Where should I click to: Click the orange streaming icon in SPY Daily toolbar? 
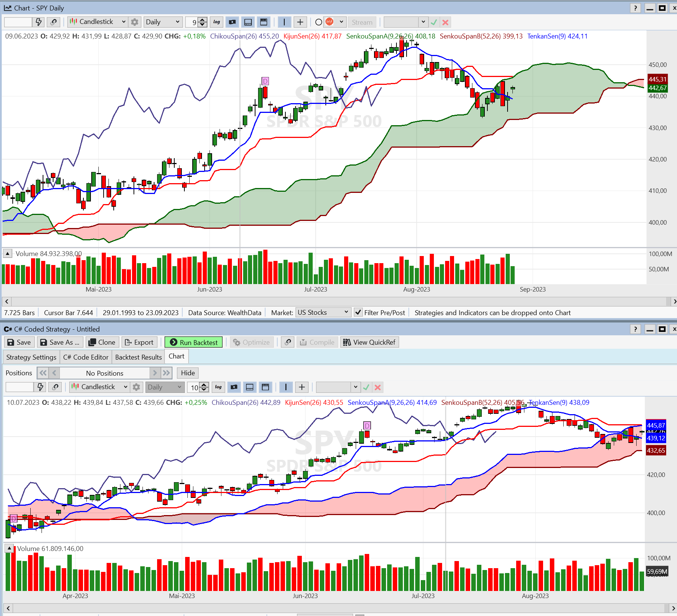(330, 22)
